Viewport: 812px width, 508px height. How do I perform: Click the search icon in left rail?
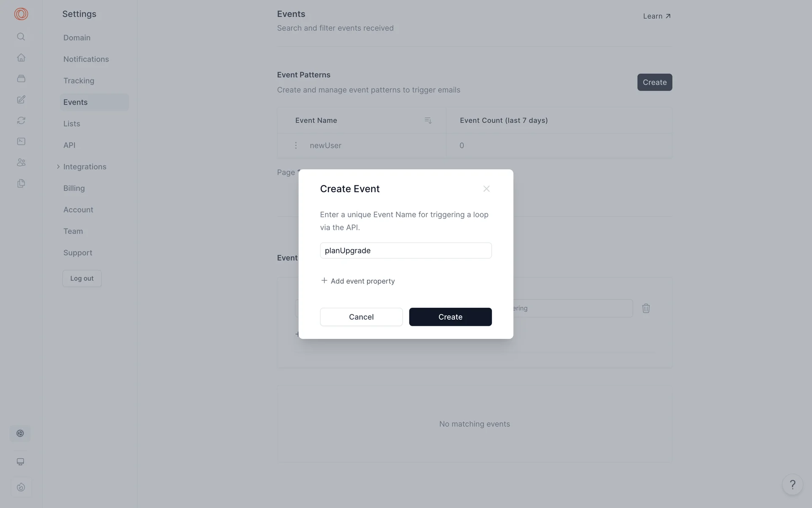tap(21, 37)
